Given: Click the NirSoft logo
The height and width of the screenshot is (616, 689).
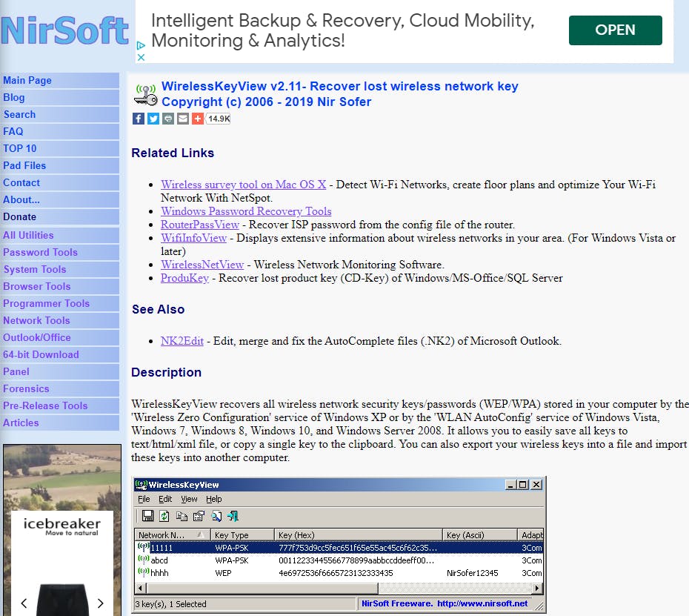Looking at the screenshot, I should (x=65, y=31).
